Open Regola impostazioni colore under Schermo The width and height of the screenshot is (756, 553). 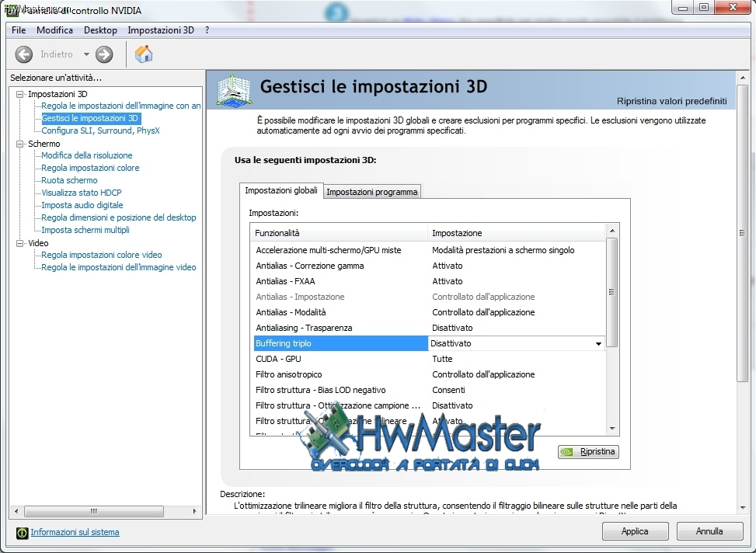[90, 168]
